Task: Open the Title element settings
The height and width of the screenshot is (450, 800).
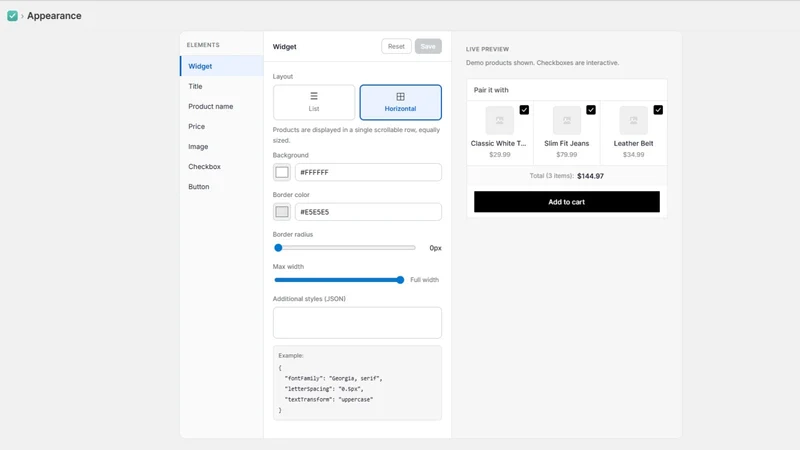Action: tap(222, 86)
